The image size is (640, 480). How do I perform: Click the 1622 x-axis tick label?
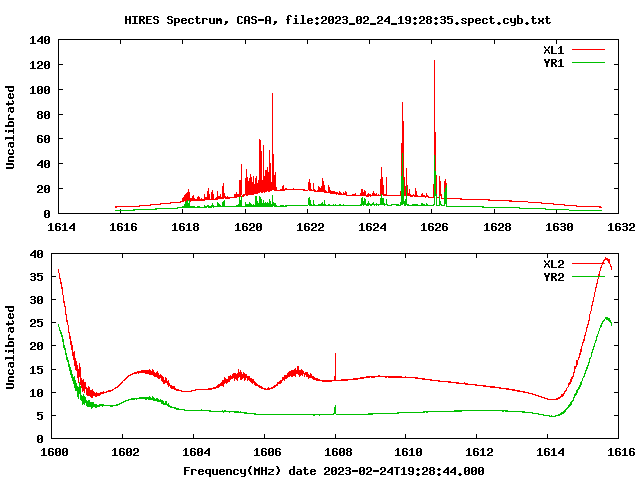click(x=310, y=227)
